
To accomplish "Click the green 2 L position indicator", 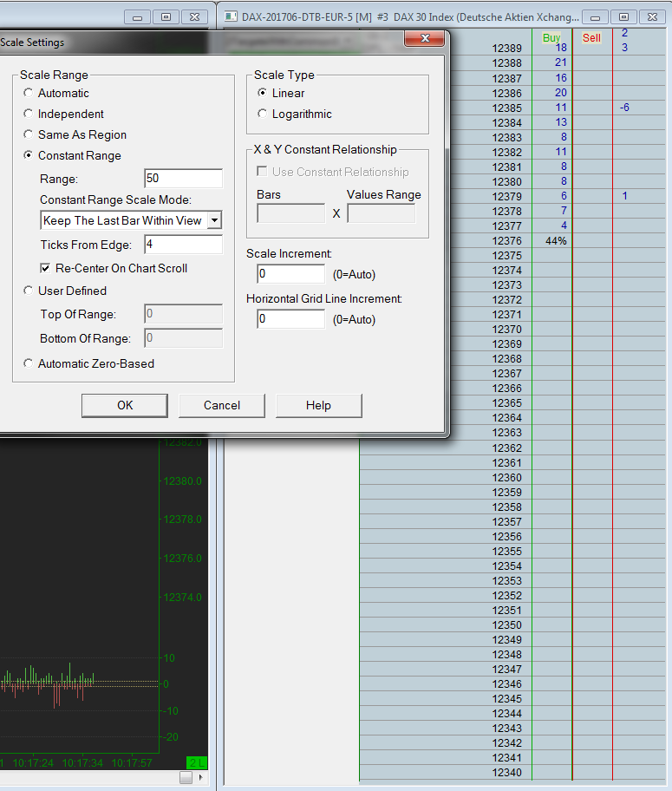I will [x=196, y=762].
